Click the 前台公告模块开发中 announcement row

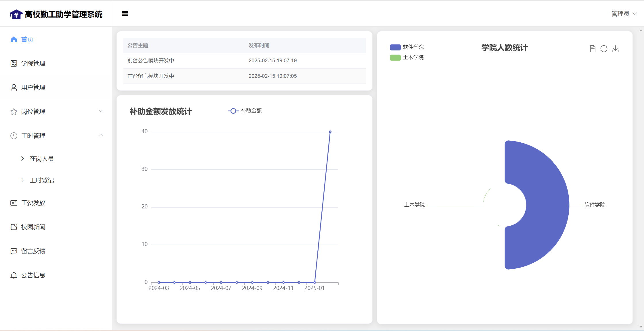click(x=151, y=61)
